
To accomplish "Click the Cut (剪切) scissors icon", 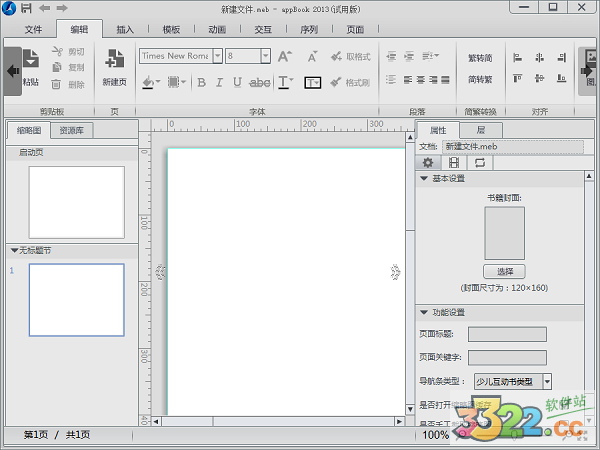I will 56,52.
